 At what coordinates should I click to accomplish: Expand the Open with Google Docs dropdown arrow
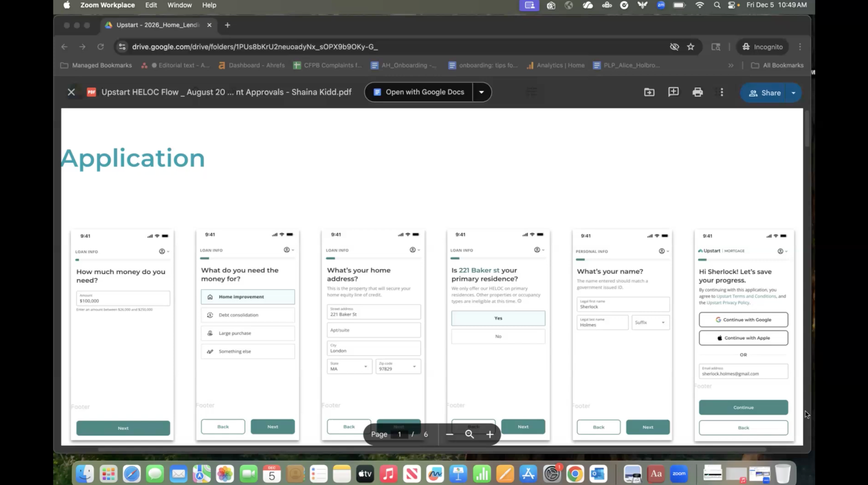(481, 92)
